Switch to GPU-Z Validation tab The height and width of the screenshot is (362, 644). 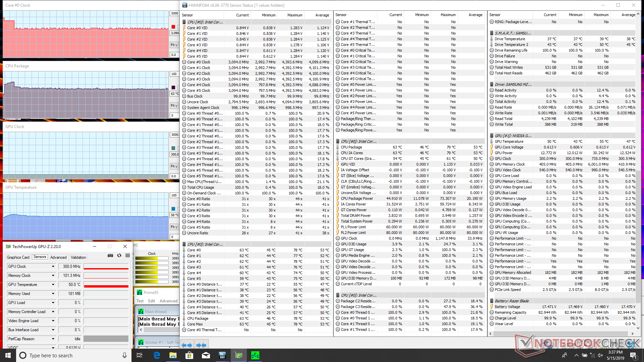[x=78, y=257]
